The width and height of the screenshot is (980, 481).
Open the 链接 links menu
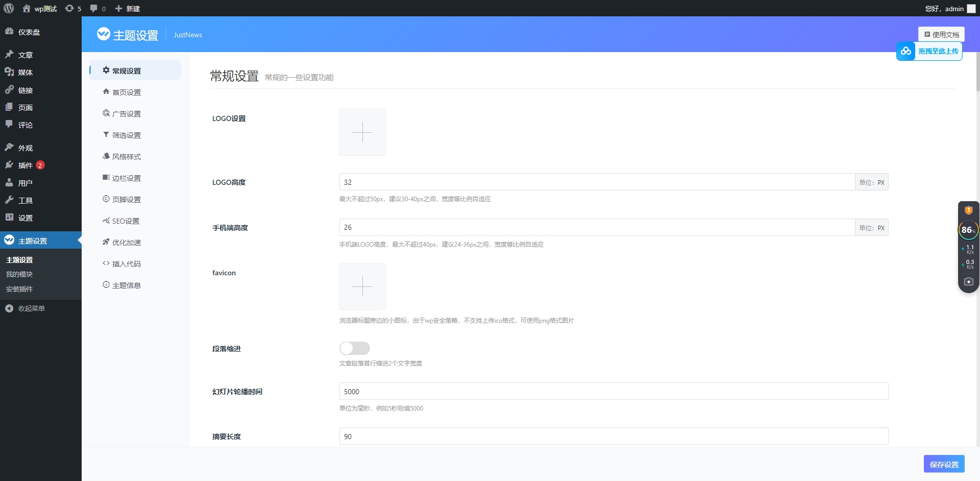tap(41, 90)
